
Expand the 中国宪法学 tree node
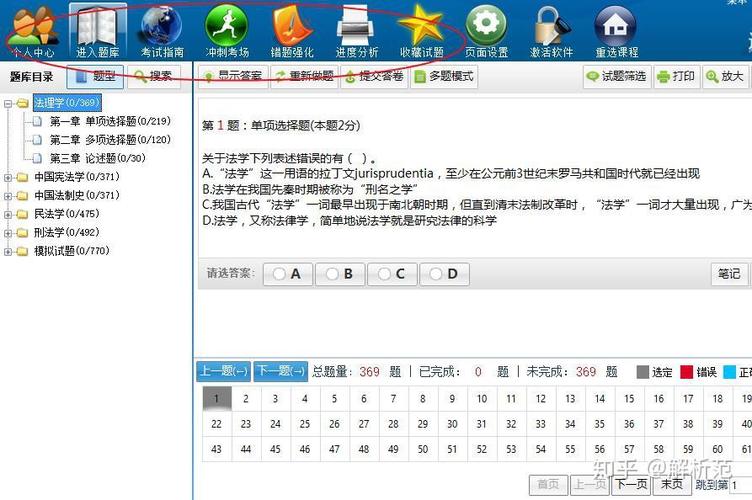[x=8, y=177]
